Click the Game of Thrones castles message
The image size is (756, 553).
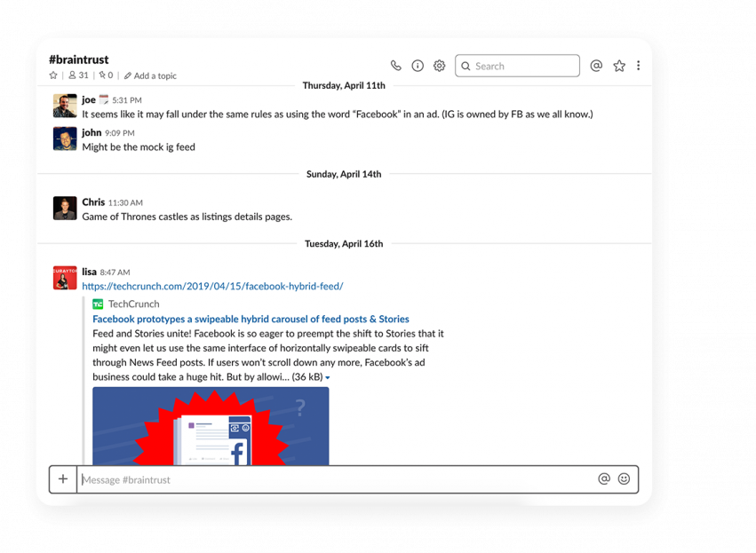click(187, 217)
